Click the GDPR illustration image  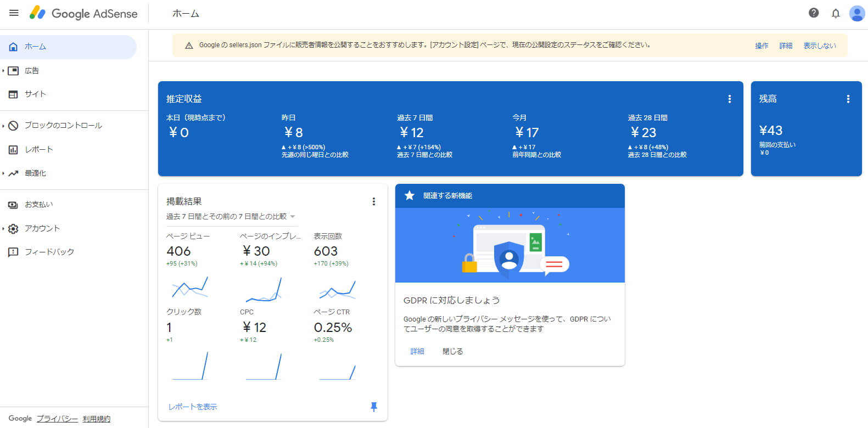(x=510, y=245)
